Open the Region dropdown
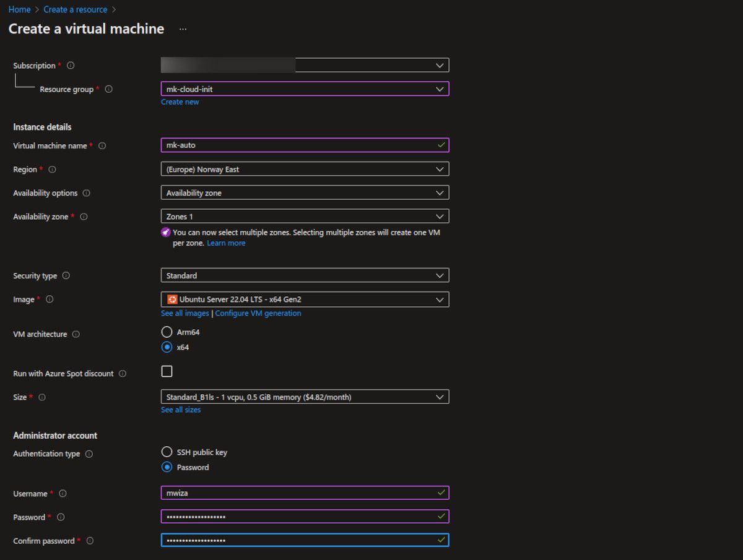This screenshot has height=560, width=743. (305, 169)
